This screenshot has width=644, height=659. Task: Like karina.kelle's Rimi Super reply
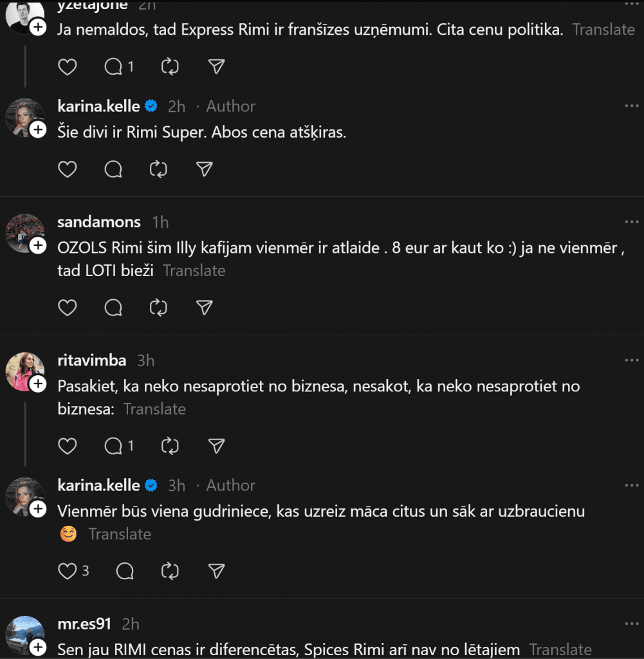pyautogui.click(x=68, y=169)
